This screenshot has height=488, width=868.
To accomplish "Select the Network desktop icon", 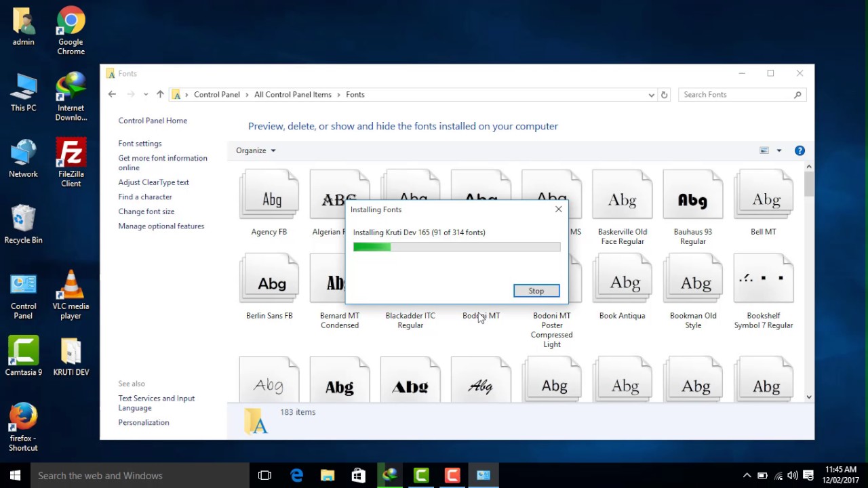I will click(23, 159).
